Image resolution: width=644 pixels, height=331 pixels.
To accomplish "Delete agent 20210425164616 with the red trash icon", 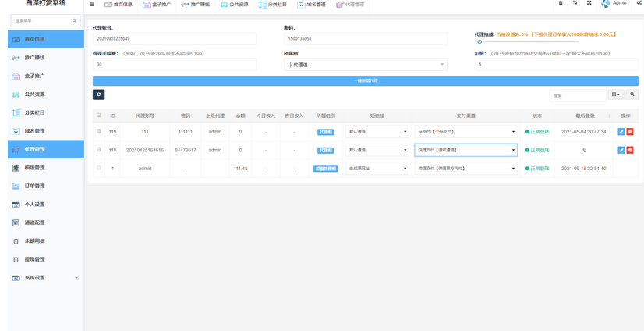I will (x=630, y=150).
